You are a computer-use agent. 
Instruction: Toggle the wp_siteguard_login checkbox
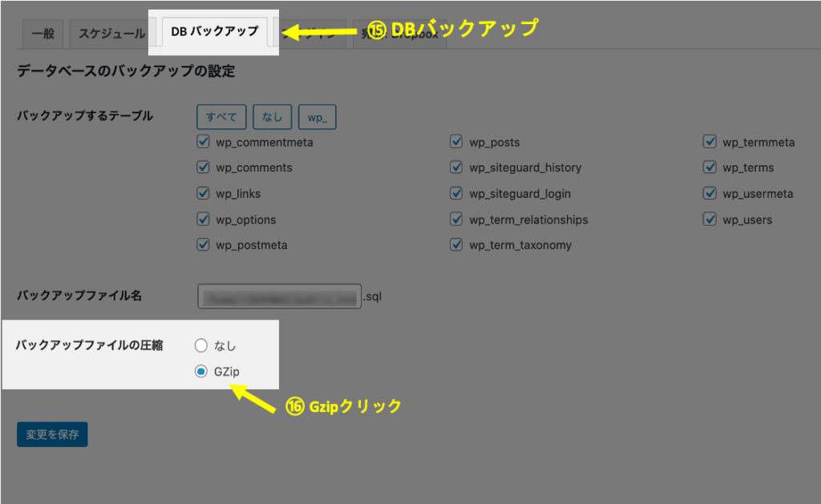click(456, 193)
